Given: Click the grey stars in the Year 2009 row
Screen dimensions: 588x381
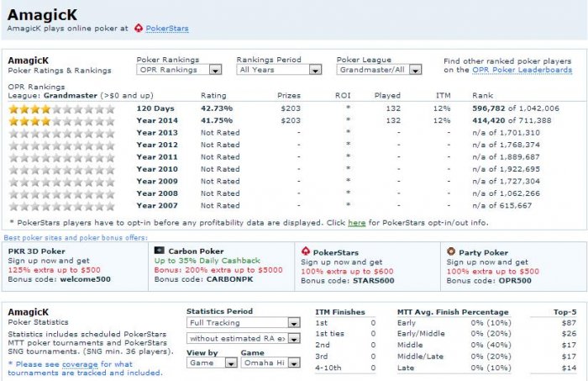Looking at the screenshot, I should (62, 182).
